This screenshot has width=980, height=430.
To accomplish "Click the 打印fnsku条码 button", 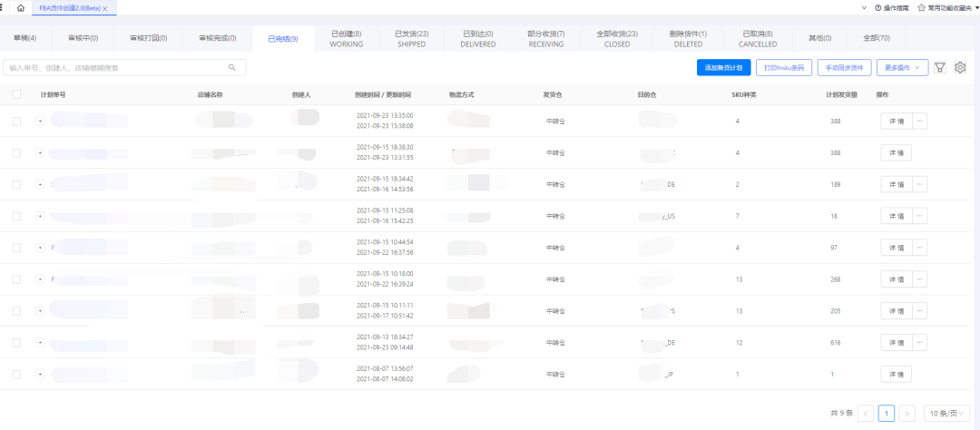I will [784, 67].
